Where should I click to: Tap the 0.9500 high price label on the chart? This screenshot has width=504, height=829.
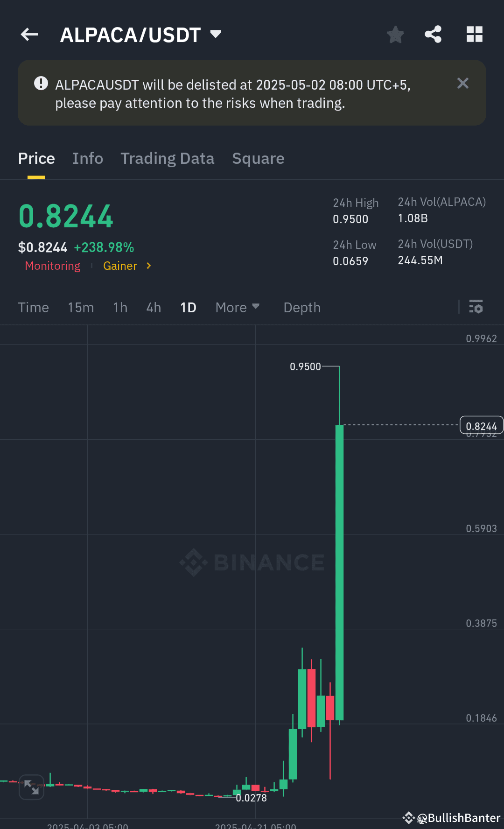click(305, 366)
